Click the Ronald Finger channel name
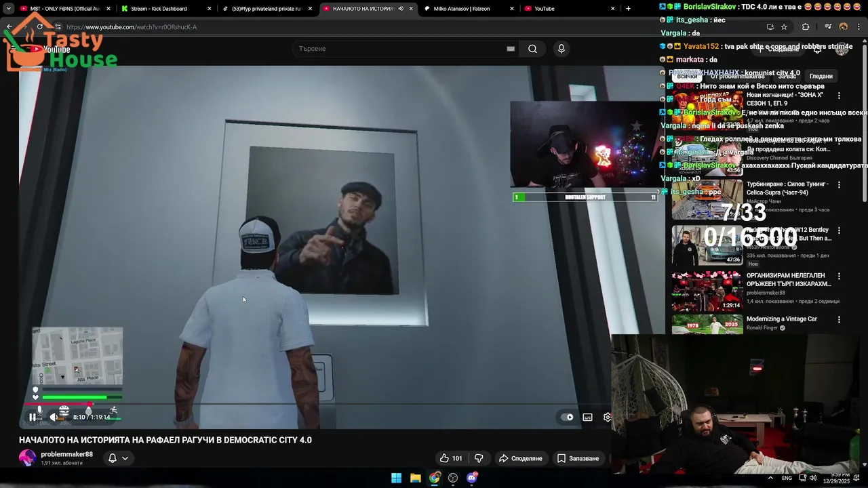 (762, 328)
